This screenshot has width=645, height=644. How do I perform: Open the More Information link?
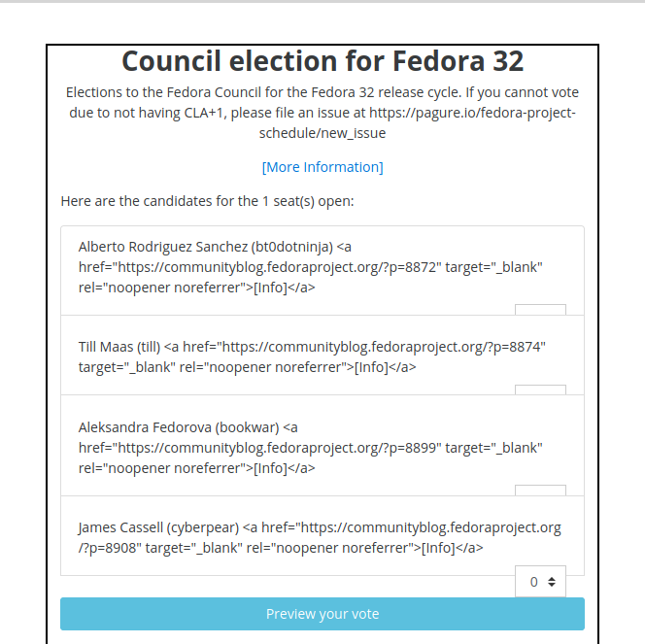322,167
